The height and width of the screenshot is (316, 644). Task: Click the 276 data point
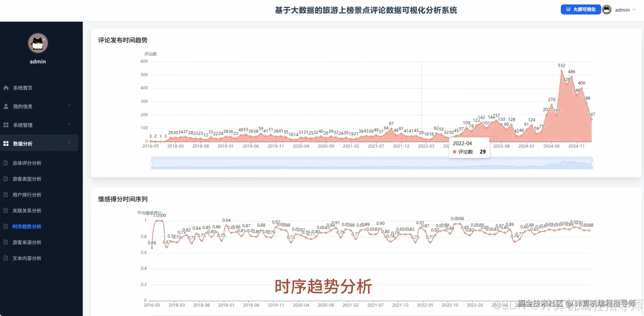[x=552, y=105]
